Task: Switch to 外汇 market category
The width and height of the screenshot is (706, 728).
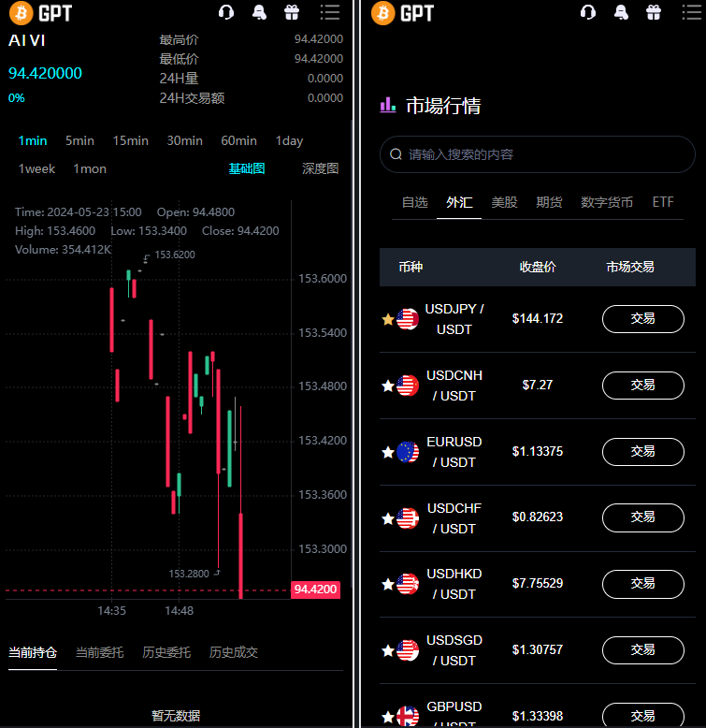Action: (459, 202)
